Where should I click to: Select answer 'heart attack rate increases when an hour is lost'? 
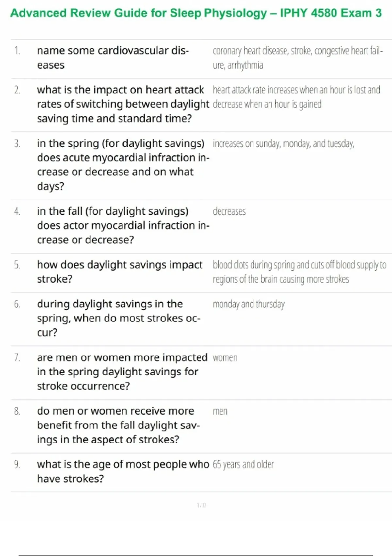(296, 97)
